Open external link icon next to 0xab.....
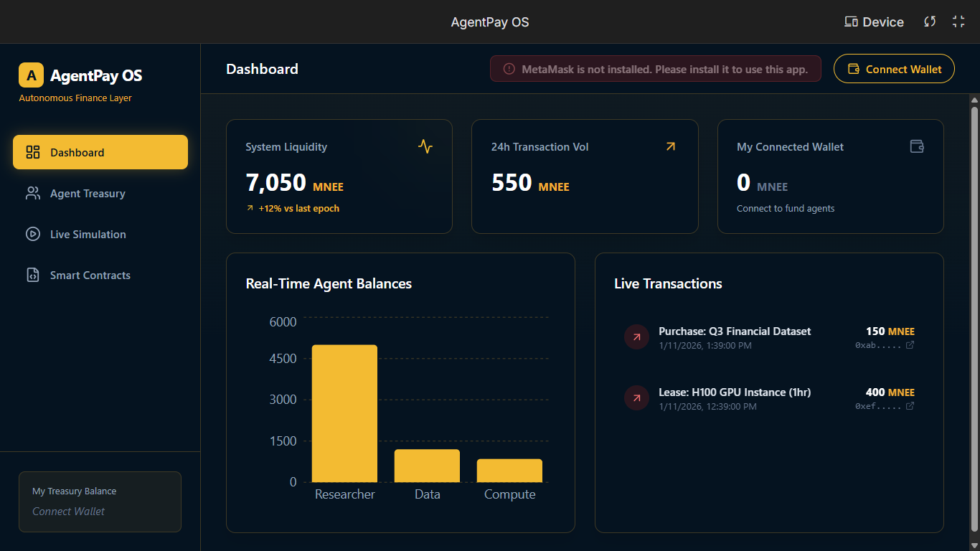This screenshot has height=551, width=980. [x=910, y=345]
